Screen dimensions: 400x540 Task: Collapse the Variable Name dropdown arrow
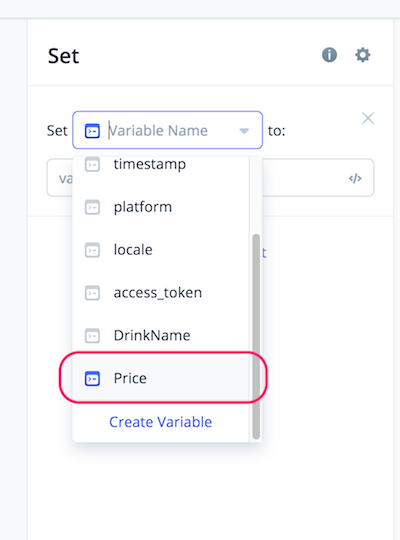point(244,131)
